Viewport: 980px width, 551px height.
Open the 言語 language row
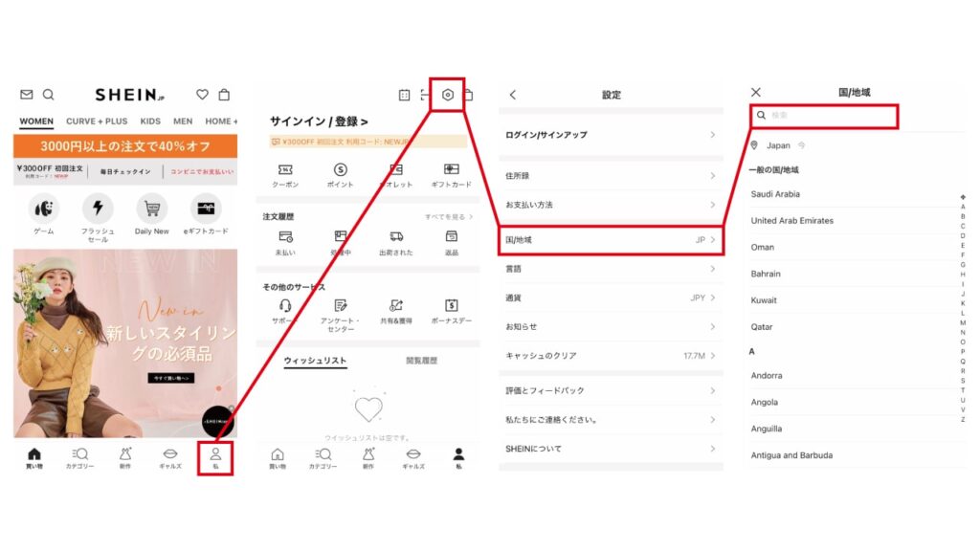click(x=611, y=269)
